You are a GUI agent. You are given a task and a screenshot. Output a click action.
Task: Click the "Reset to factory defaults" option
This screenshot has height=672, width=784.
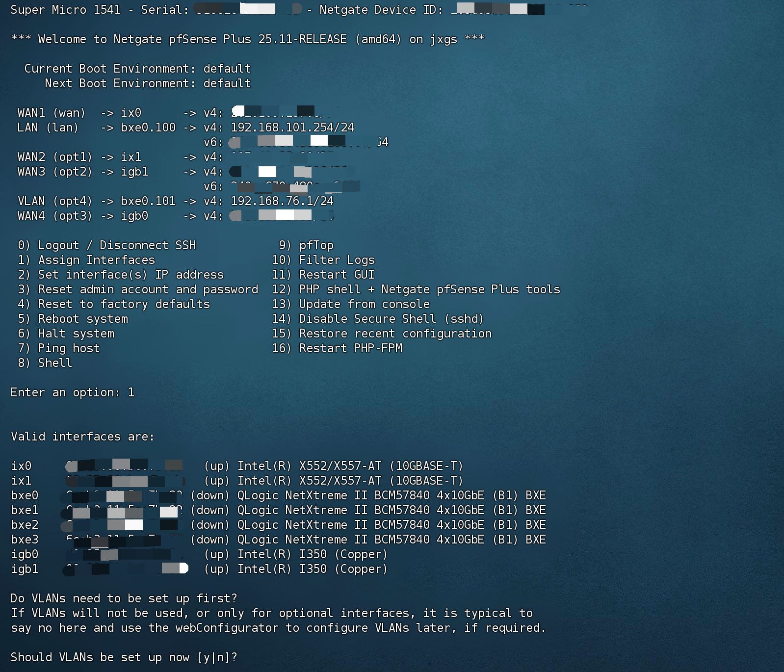point(124,304)
